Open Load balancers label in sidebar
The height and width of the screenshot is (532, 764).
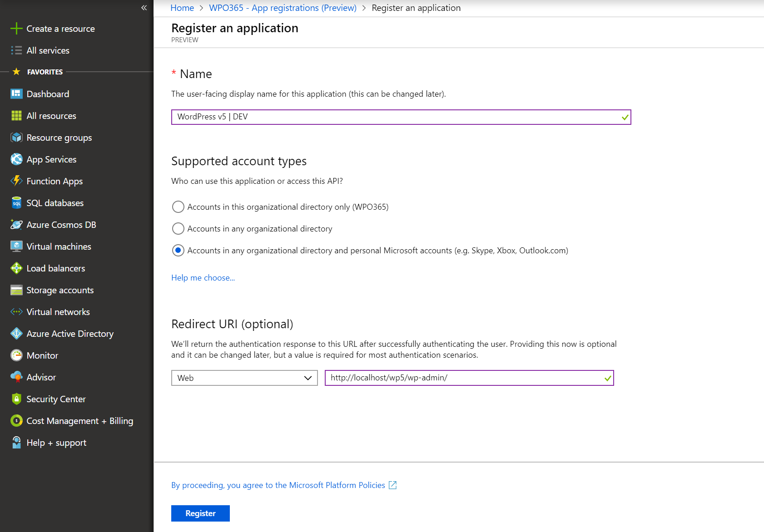(56, 268)
